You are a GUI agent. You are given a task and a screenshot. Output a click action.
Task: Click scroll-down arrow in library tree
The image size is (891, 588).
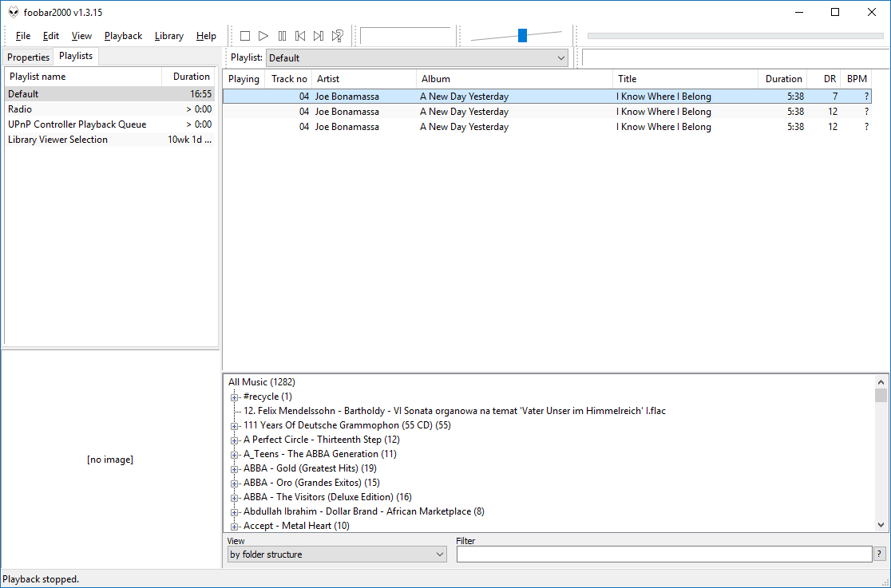coord(881,525)
